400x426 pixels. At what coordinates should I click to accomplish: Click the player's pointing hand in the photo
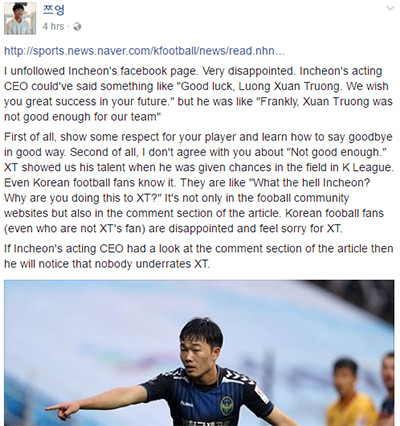(62, 410)
